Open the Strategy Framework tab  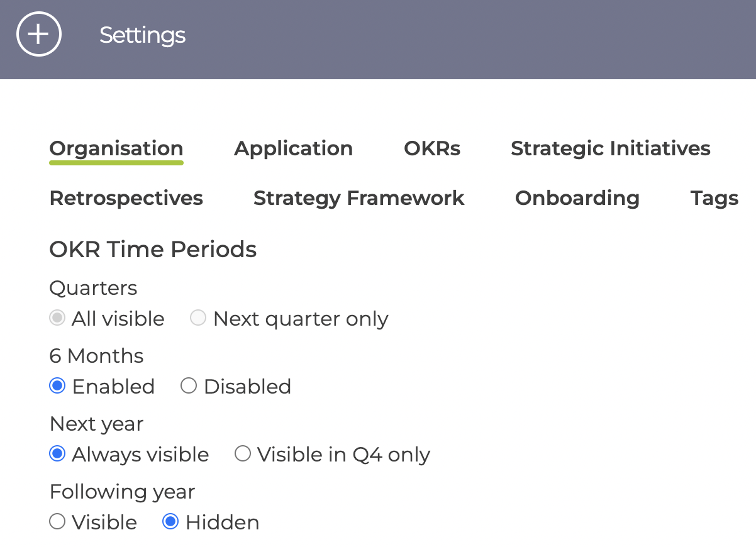(359, 198)
